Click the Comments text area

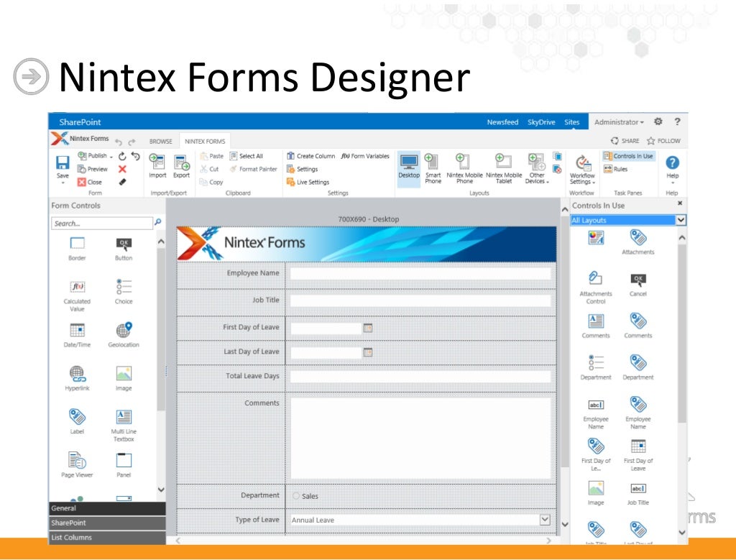click(x=420, y=438)
